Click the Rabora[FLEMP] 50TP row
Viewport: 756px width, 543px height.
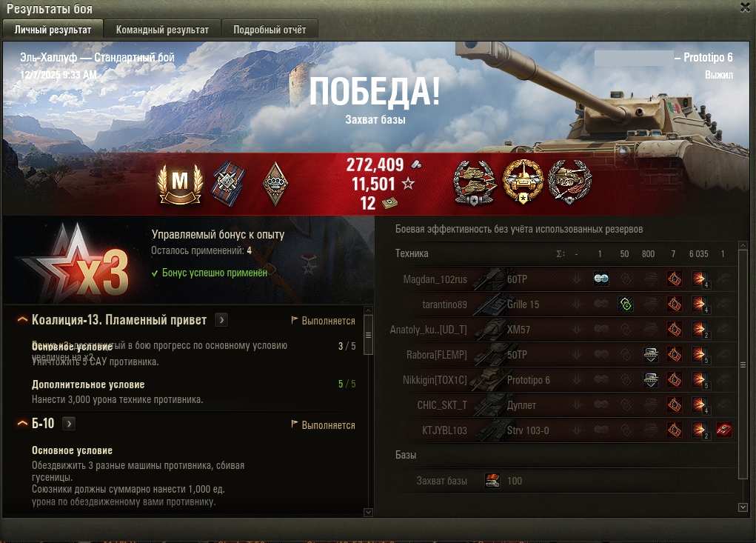point(563,354)
